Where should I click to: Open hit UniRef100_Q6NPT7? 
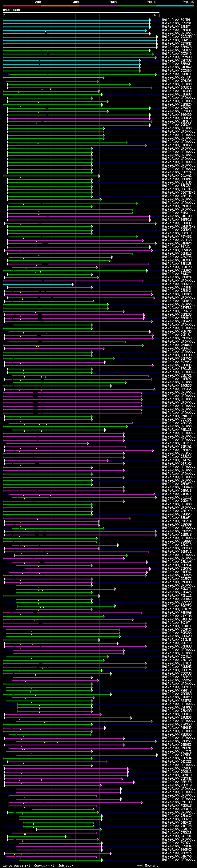click(177, 40)
